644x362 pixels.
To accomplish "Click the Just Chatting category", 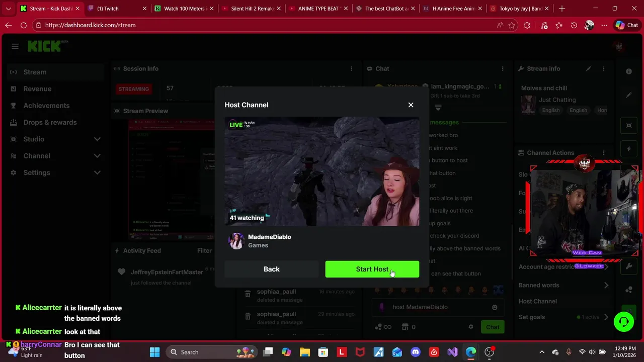I will [x=557, y=100].
